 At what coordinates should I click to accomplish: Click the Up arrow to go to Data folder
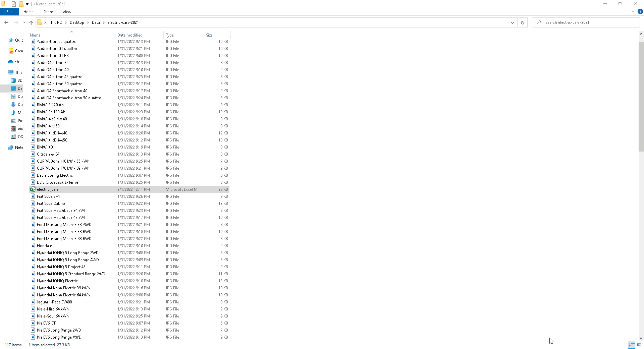pos(31,22)
